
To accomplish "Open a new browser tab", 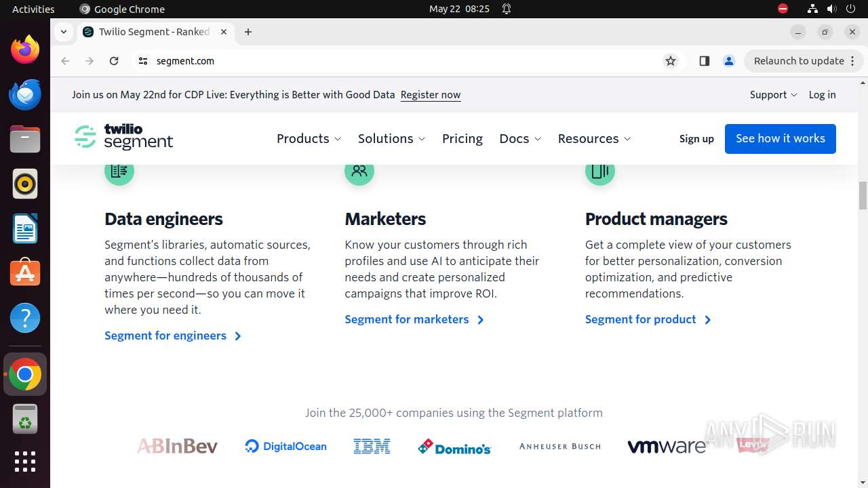I will [x=248, y=32].
